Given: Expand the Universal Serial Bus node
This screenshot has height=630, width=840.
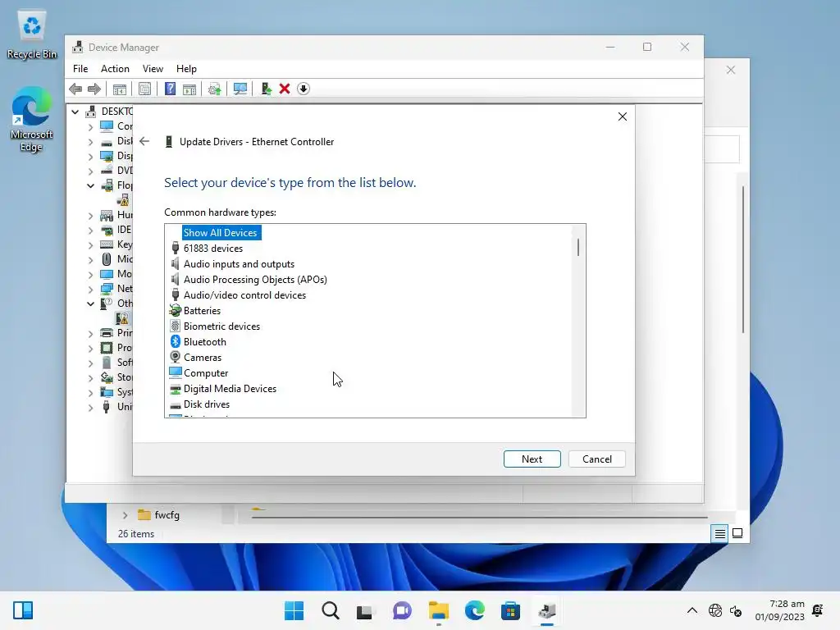Looking at the screenshot, I should pos(90,407).
